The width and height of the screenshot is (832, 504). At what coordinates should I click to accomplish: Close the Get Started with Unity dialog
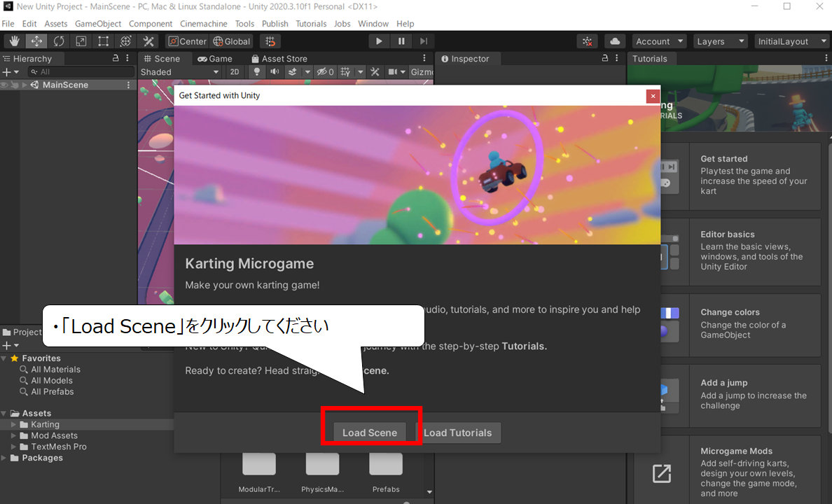(x=653, y=96)
